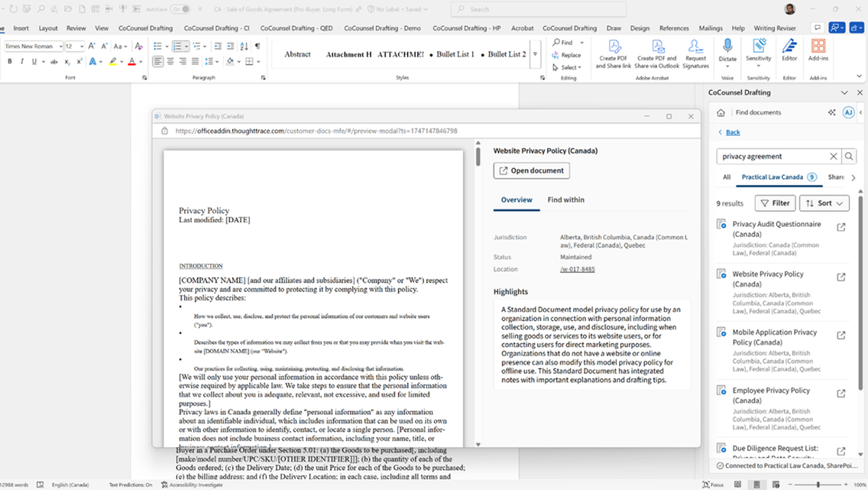Screen dimensions: 868x490
Task: Go to CoCounsel Drafting home icon
Action: coord(720,113)
